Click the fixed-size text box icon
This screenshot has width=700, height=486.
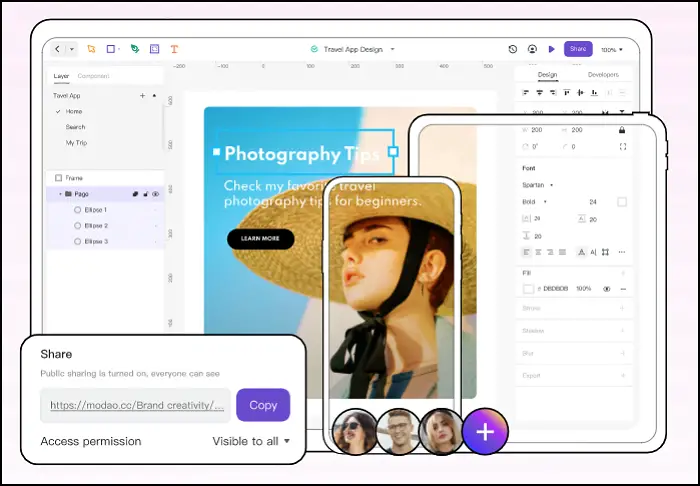[x=605, y=252]
